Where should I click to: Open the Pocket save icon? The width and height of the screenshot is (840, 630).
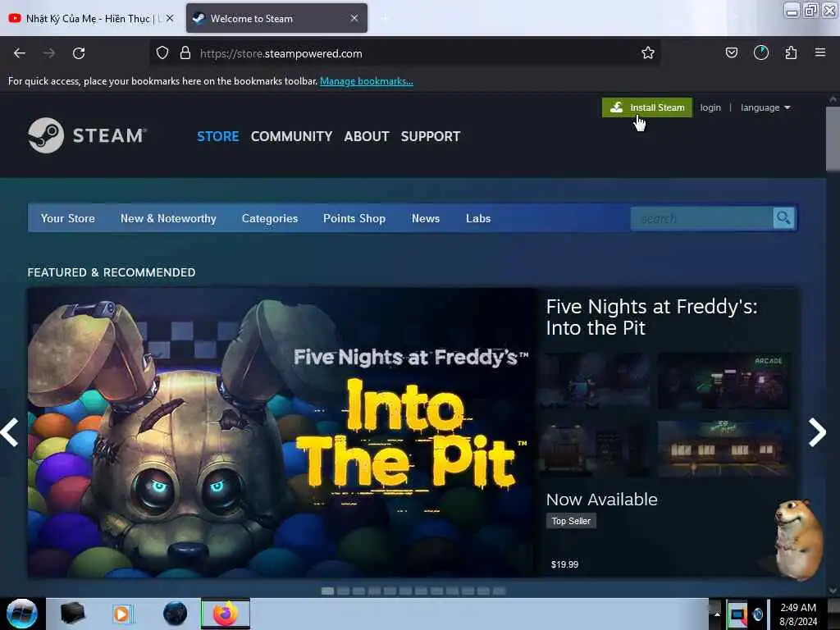point(731,53)
